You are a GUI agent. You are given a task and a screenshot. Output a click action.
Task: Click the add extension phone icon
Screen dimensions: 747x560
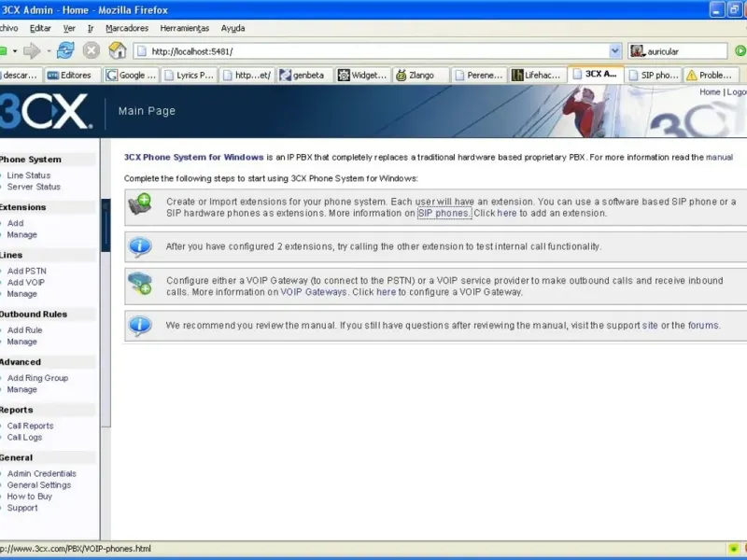tap(139, 203)
